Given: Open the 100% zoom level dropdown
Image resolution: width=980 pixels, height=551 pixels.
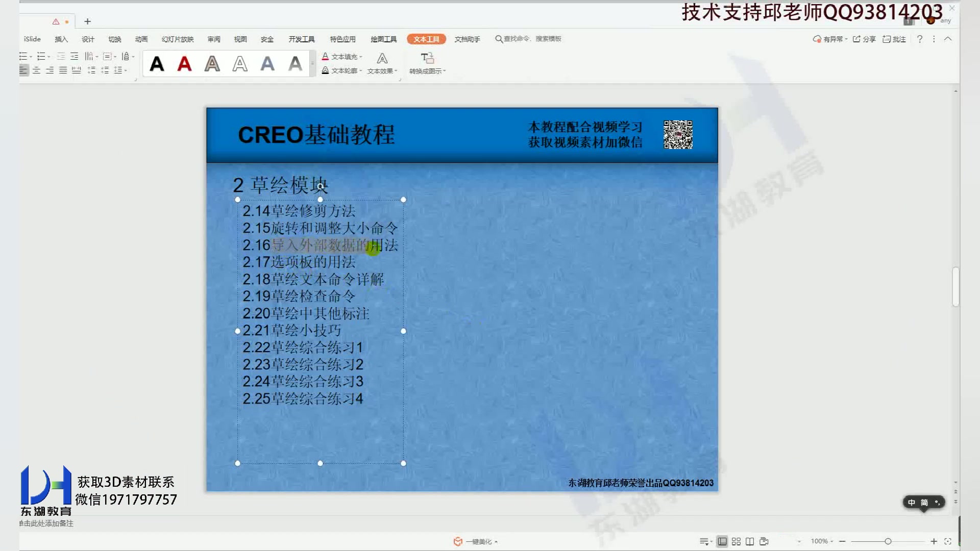Looking at the screenshot, I should point(822,541).
